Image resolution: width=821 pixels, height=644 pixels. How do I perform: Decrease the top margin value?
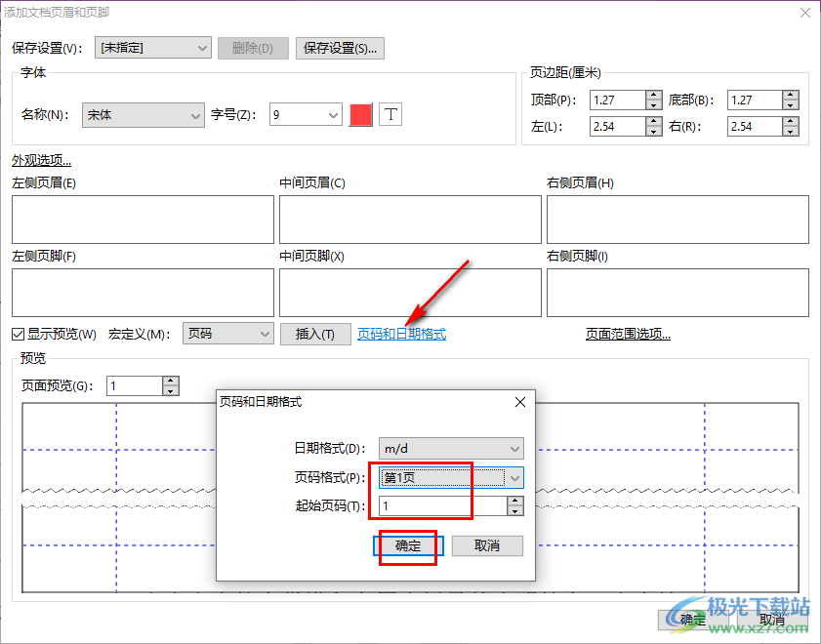pyautogui.click(x=653, y=104)
